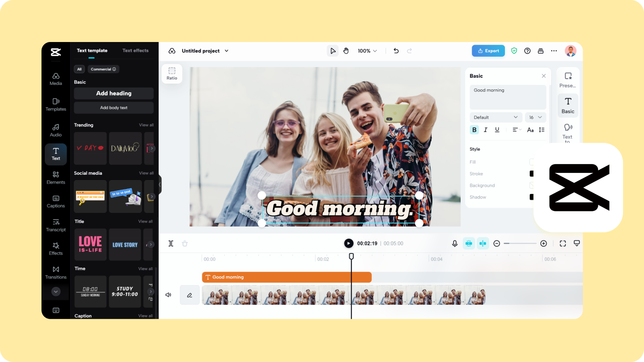Select the Text tool in the sidebar

click(x=56, y=154)
